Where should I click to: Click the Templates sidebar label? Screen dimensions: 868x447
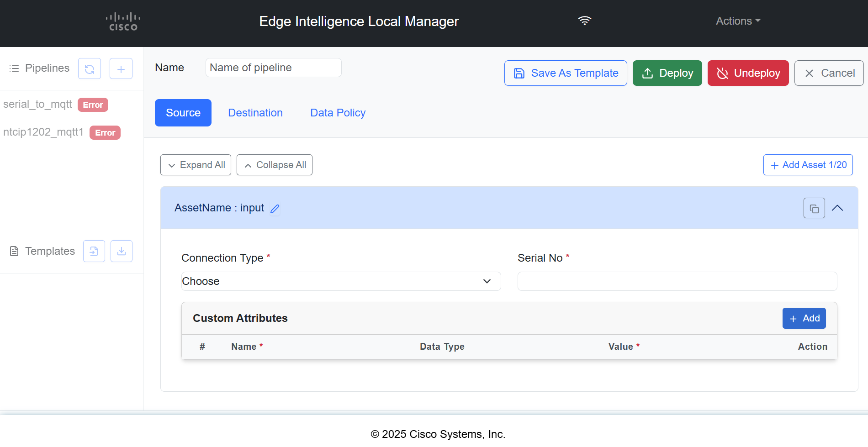50,251
